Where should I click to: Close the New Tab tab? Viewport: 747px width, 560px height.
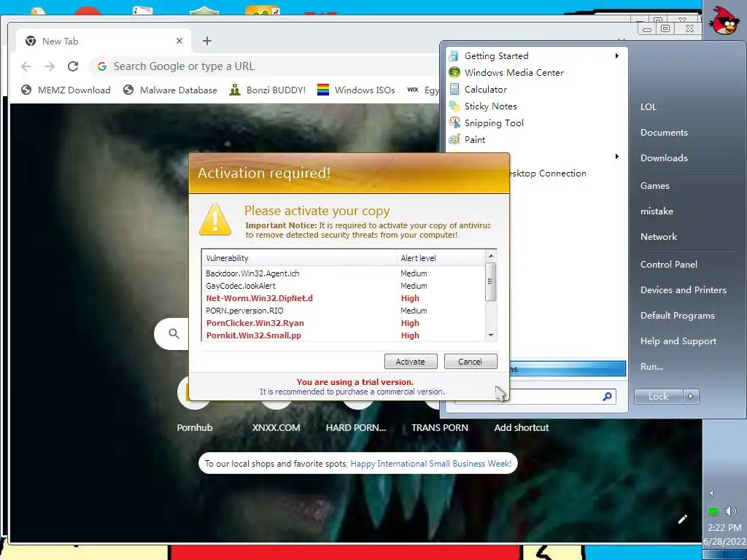pyautogui.click(x=179, y=41)
